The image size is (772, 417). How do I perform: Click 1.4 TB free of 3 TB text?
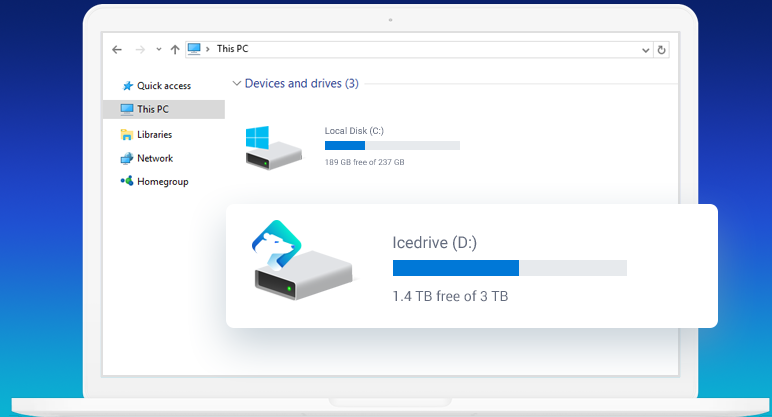click(x=450, y=296)
